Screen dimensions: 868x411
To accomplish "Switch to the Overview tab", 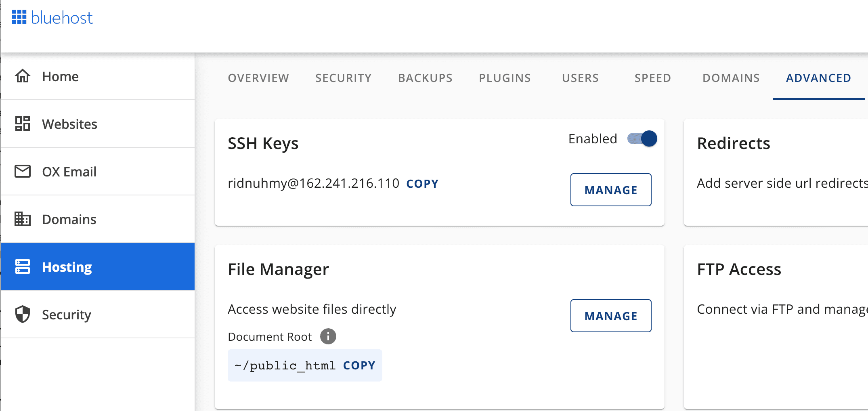I will pyautogui.click(x=258, y=78).
